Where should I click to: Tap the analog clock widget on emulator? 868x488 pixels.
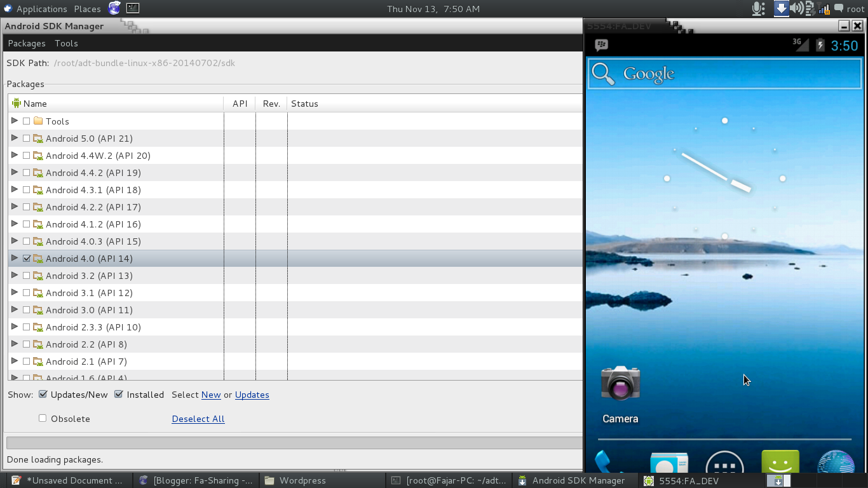[x=724, y=178]
